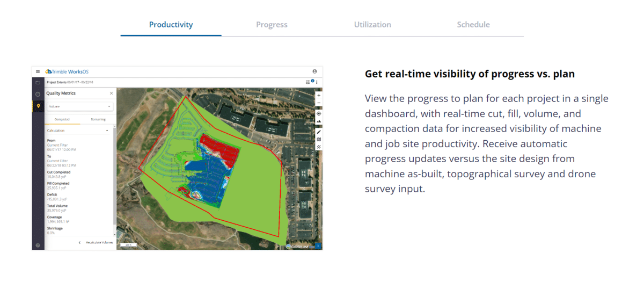Screen dimensions: 644x282
Task: Click the user account profile icon
Action: [x=314, y=71]
